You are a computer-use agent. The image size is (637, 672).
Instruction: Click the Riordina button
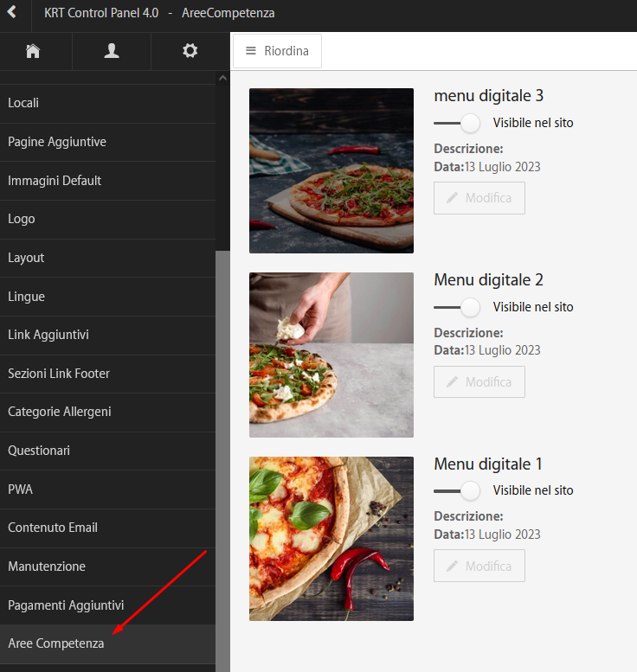(277, 51)
